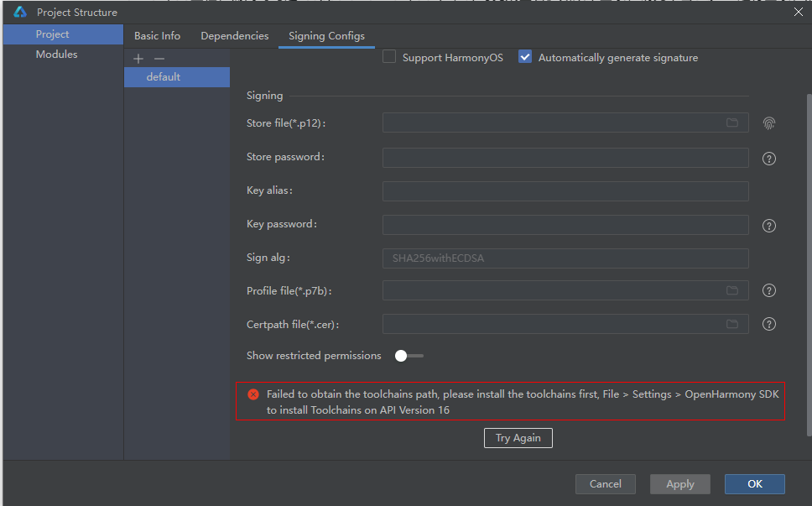The width and height of the screenshot is (812, 506).
Task: Click the Apply button
Action: point(680,484)
